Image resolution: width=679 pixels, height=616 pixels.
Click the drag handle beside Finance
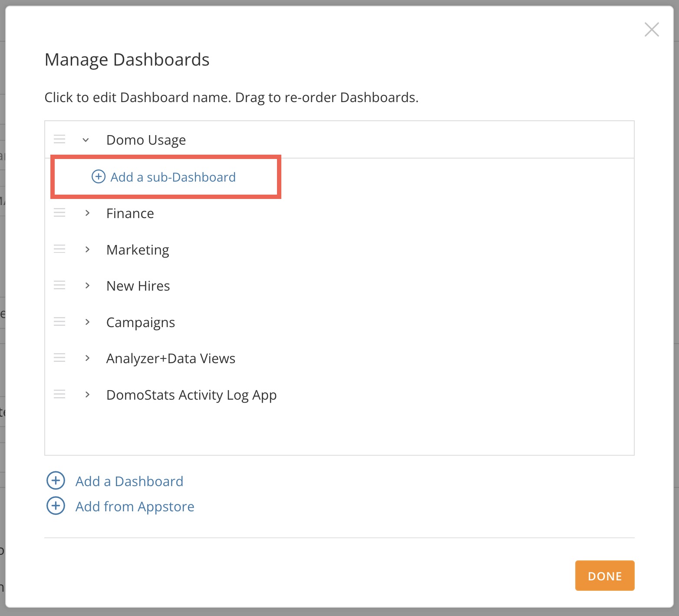(59, 213)
